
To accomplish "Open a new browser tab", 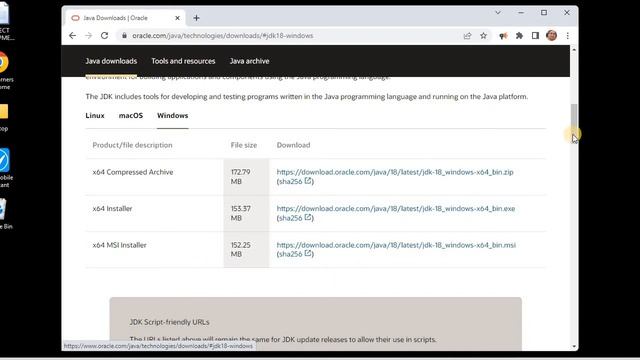I will (x=196, y=18).
